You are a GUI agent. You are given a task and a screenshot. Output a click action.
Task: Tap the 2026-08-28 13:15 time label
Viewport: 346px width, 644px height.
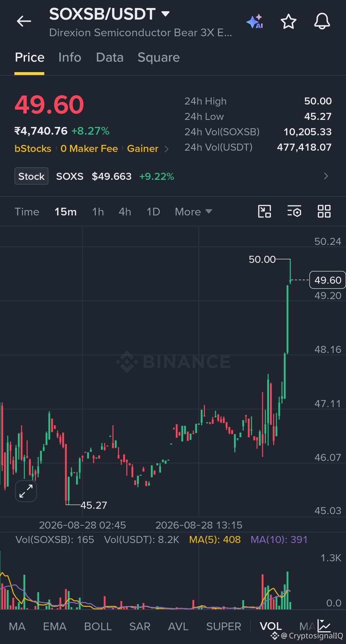[199, 525]
